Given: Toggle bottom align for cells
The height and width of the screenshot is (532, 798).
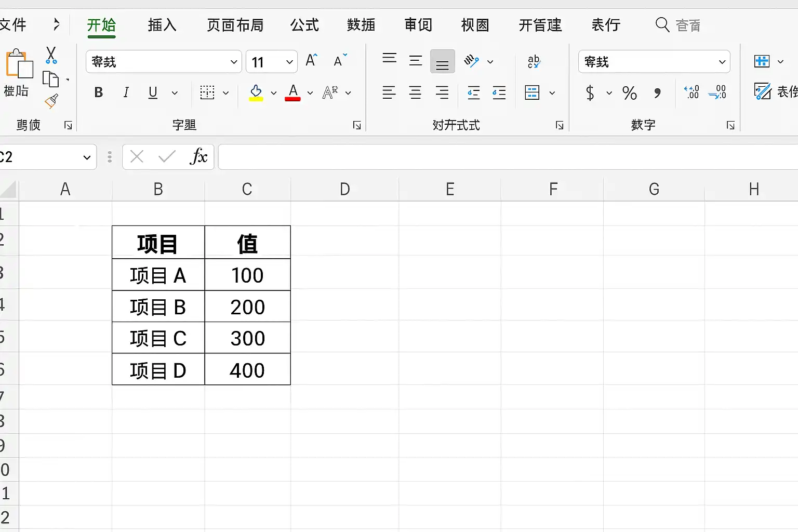Looking at the screenshot, I should pyautogui.click(x=443, y=61).
